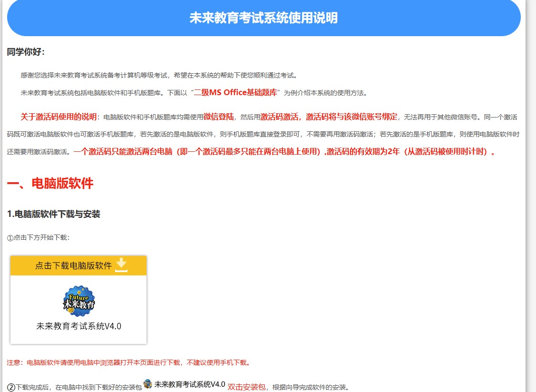Click the red 双击安装包 text

pos(246,387)
